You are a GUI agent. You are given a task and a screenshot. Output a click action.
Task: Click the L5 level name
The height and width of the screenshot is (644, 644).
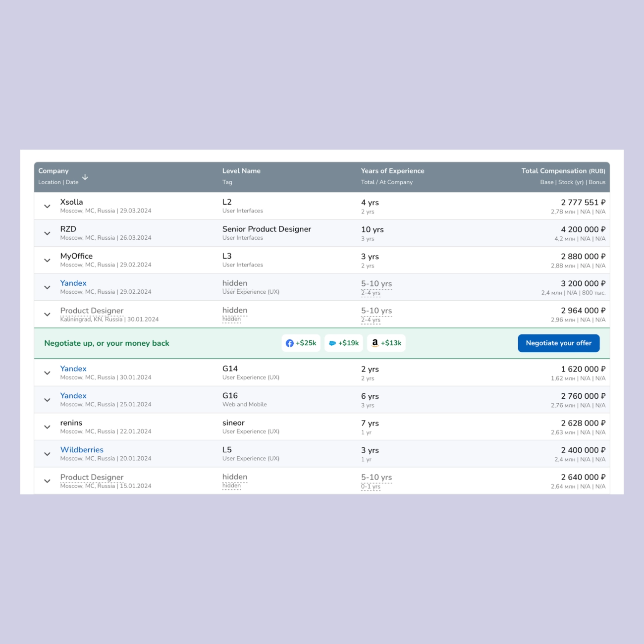[227, 450]
